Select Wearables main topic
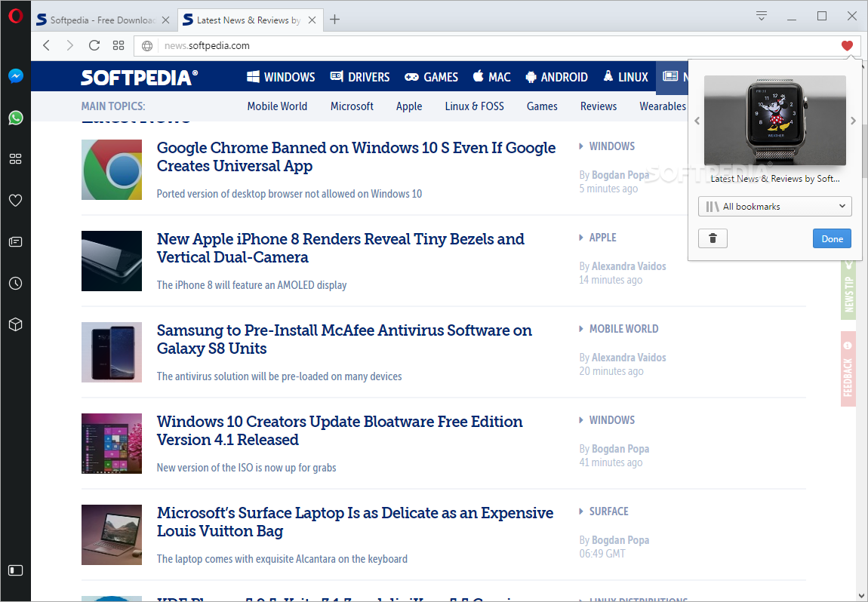 tap(663, 106)
